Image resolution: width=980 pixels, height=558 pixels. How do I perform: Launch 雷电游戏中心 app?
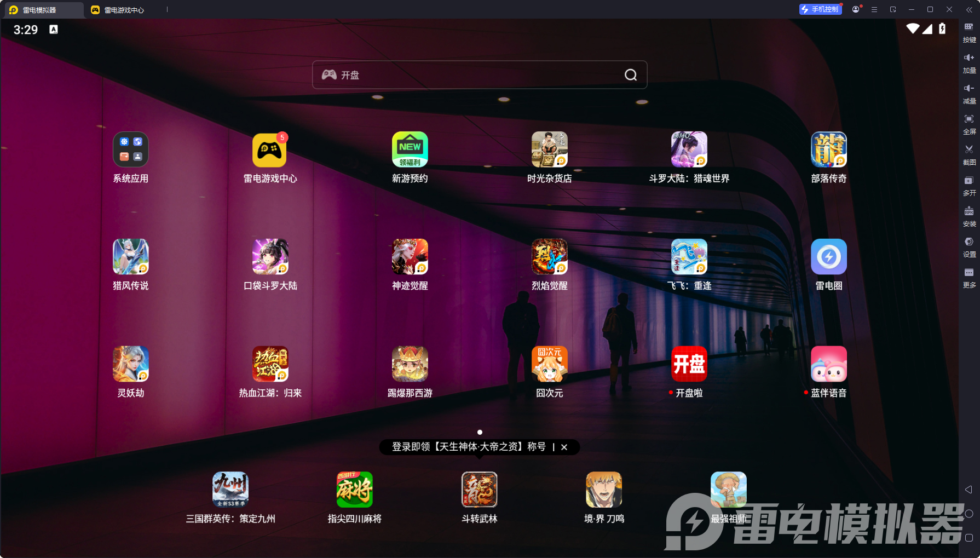[x=270, y=149]
